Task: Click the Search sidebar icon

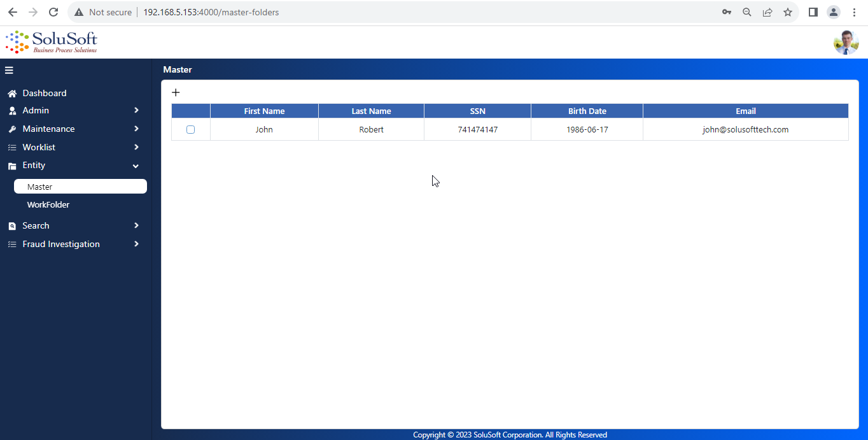Action: pos(11,226)
